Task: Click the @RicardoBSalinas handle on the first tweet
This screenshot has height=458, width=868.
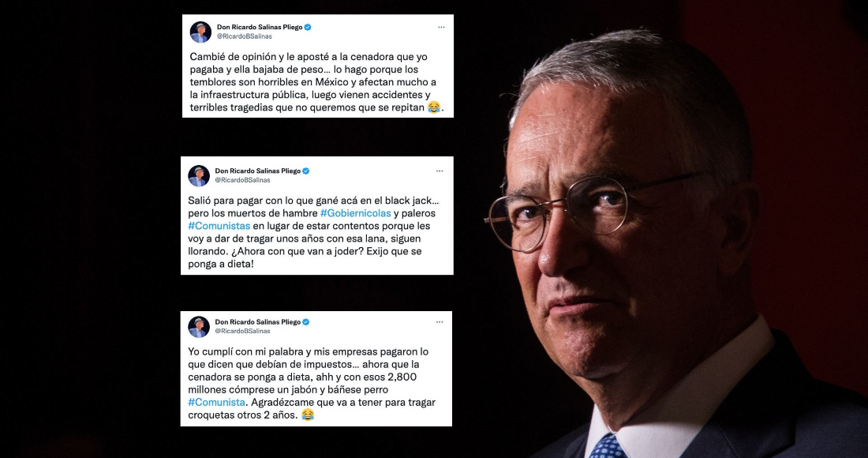Action: (245, 36)
